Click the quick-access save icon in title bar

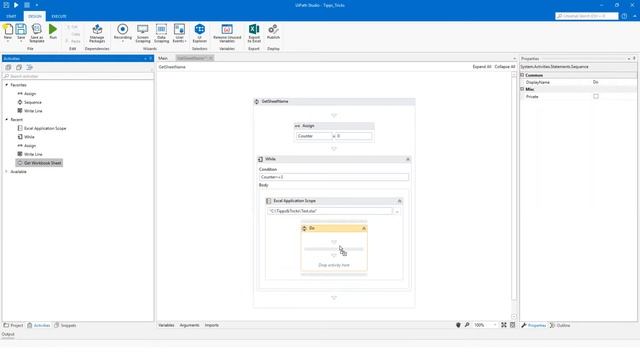6,5
